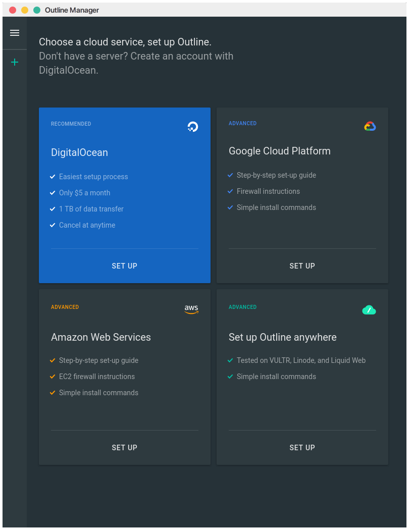Click "Firewall instructions" on Google Cloud card

pyautogui.click(x=268, y=191)
